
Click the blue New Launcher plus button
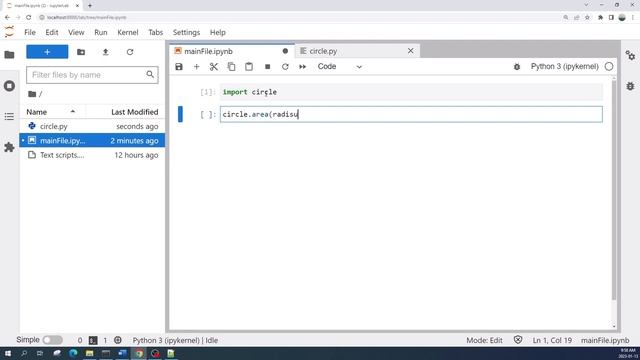47,52
